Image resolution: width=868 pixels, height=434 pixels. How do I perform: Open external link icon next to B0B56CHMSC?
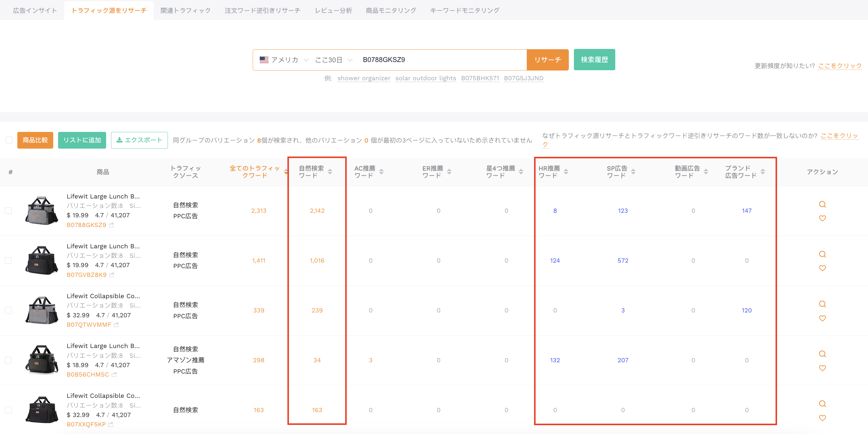114,374
